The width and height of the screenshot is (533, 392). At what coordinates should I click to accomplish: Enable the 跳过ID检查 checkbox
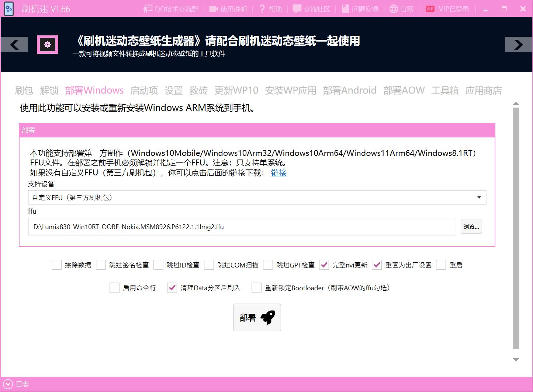[158, 265]
